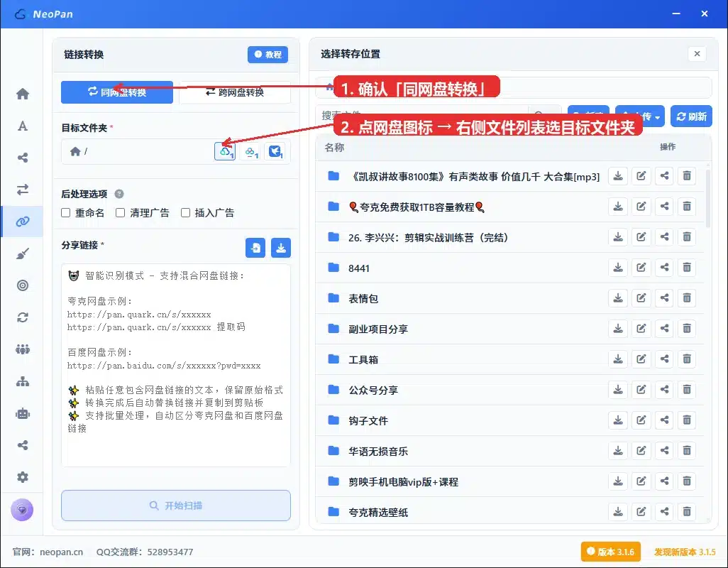Image resolution: width=728 pixels, height=568 pixels.
Task: Delete the 夸克免费获取1TB容量教程 folder
Action: tap(687, 207)
